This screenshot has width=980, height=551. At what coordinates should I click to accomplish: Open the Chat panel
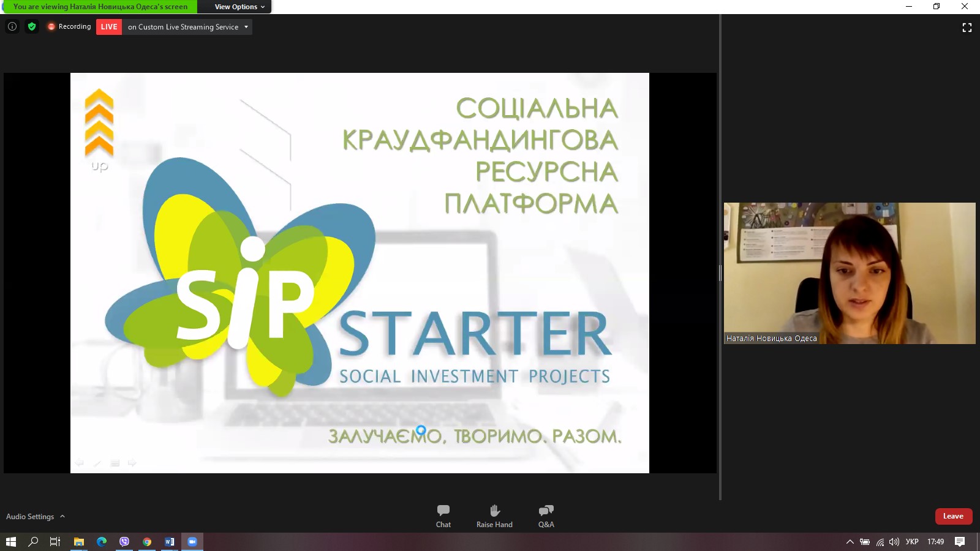coord(443,516)
